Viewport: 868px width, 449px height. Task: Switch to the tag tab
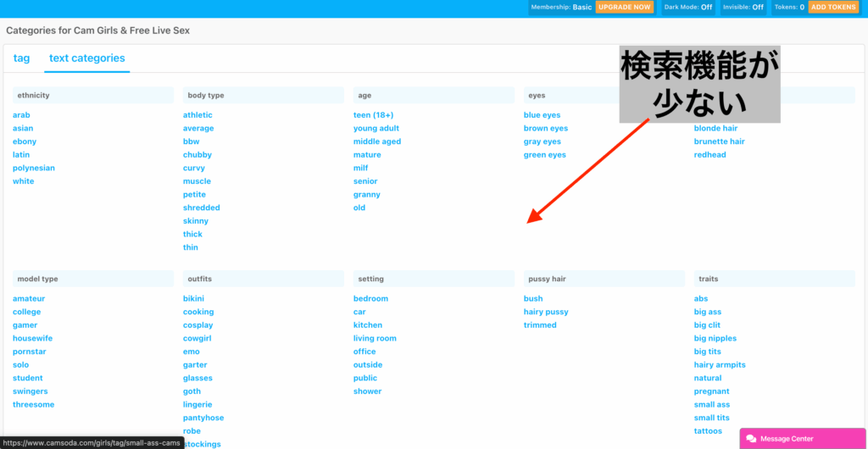(21, 58)
